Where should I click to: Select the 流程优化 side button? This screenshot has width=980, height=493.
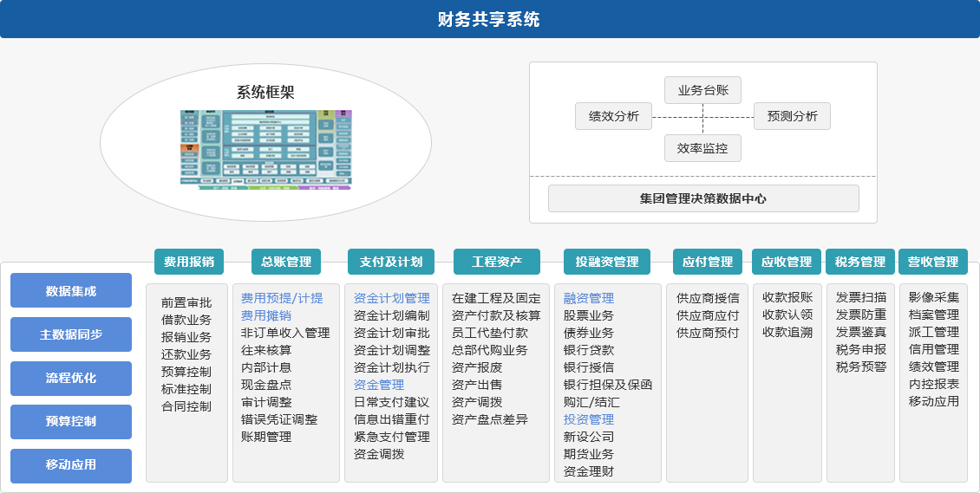[x=71, y=378]
